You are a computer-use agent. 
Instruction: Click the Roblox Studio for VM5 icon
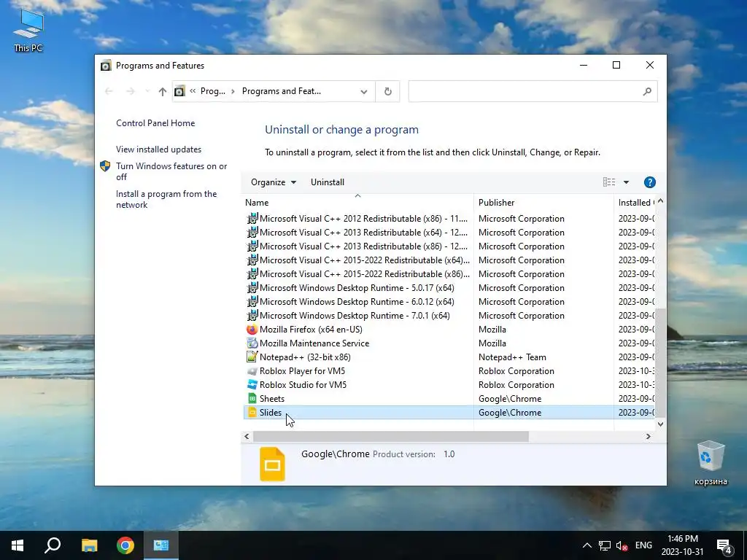click(x=252, y=385)
